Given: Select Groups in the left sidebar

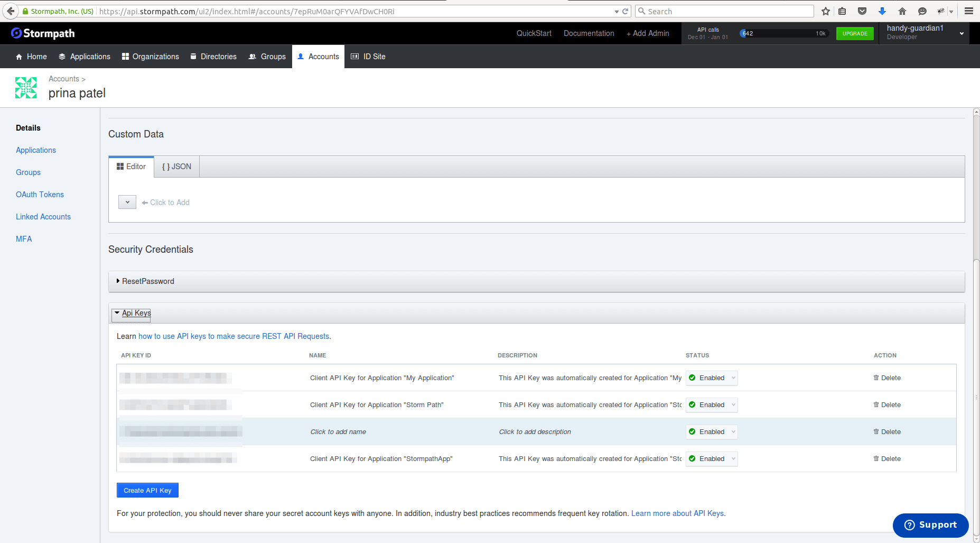Looking at the screenshot, I should tap(28, 172).
